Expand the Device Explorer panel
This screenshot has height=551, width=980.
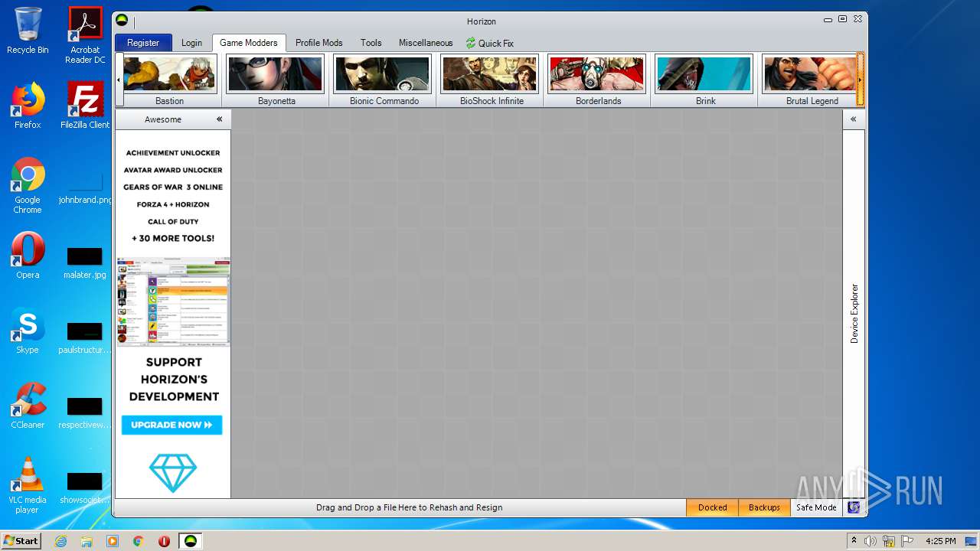coord(853,119)
